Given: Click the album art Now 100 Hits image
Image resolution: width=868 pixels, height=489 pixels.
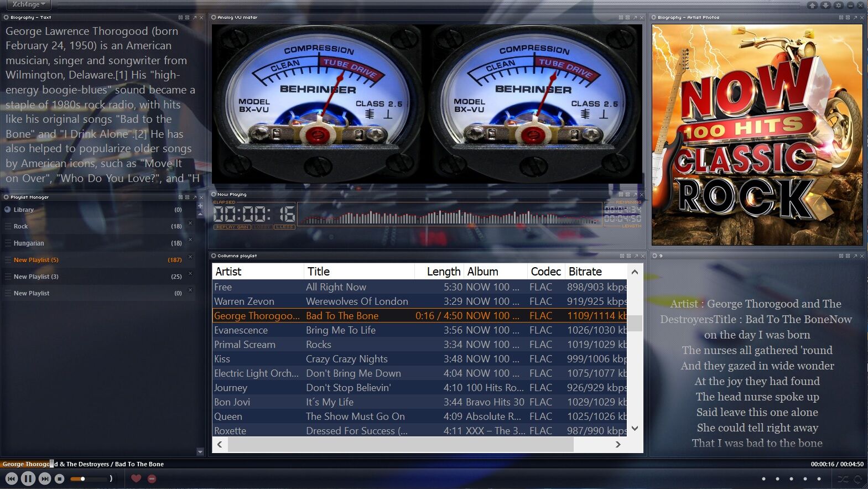Looking at the screenshot, I should [757, 135].
